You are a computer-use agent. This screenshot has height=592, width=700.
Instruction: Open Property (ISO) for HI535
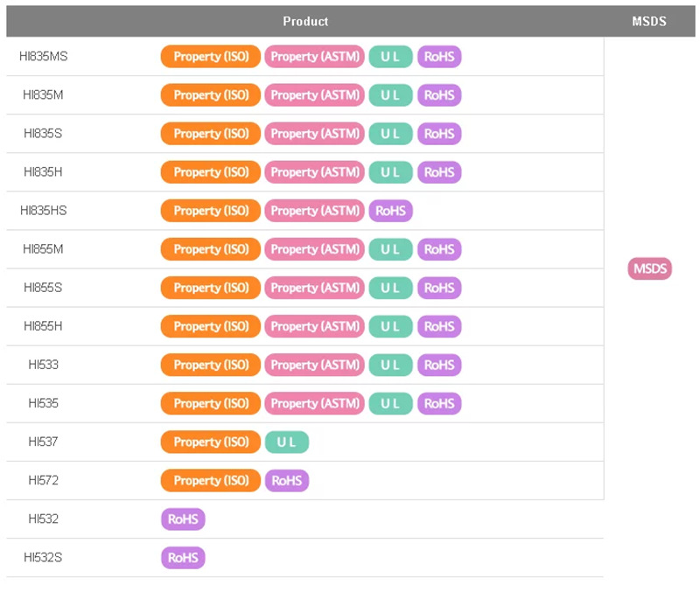click(211, 403)
